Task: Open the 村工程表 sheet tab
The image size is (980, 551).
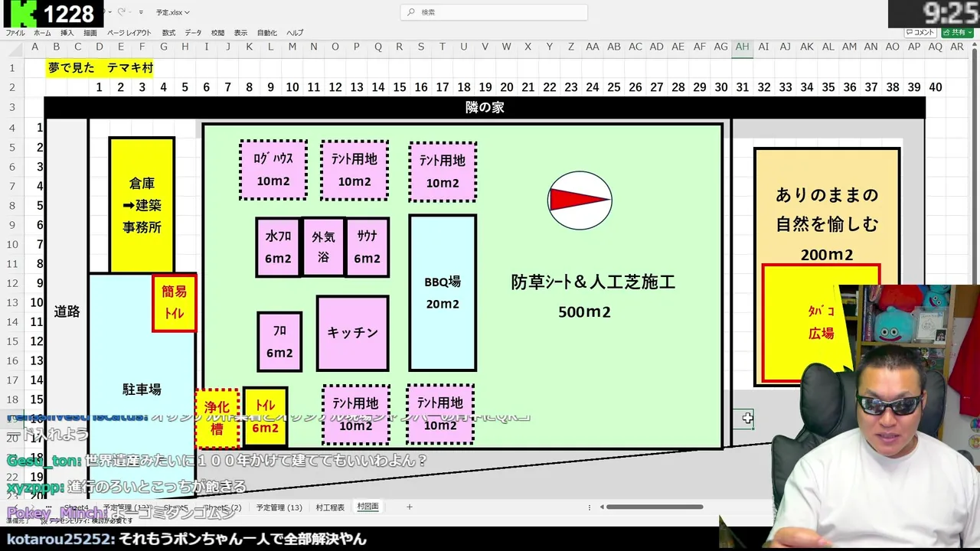Action: 330,507
